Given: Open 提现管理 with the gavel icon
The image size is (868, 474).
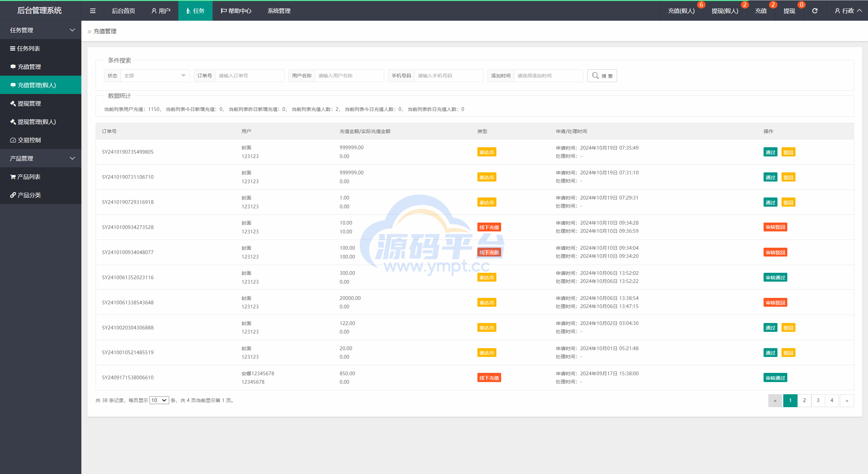Looking at the screenshot, I should (29, 103).
